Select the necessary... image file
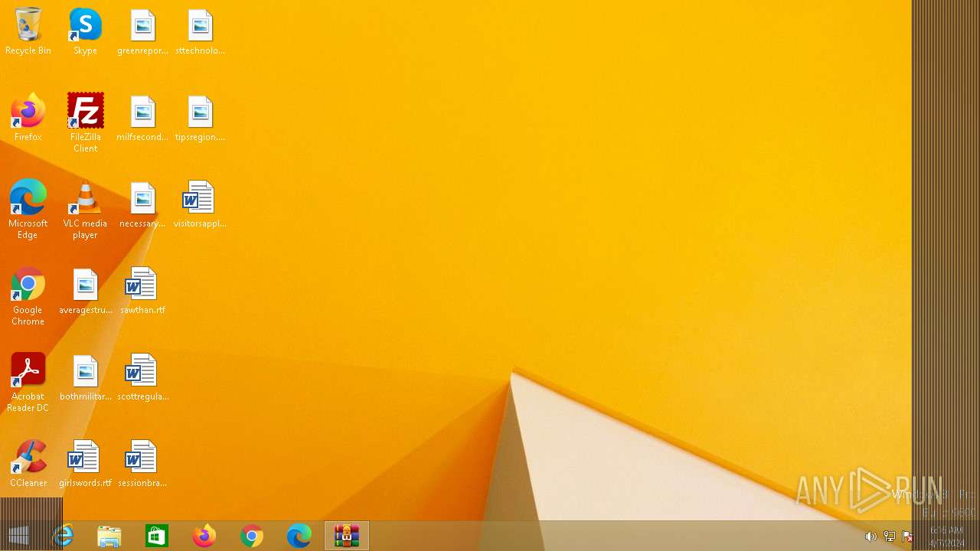 coord(142,204)
